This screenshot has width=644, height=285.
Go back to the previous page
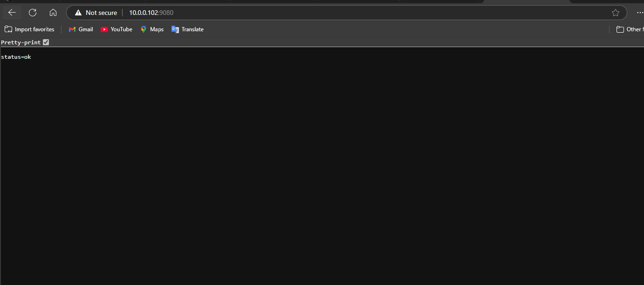click(x=12, y=13)
